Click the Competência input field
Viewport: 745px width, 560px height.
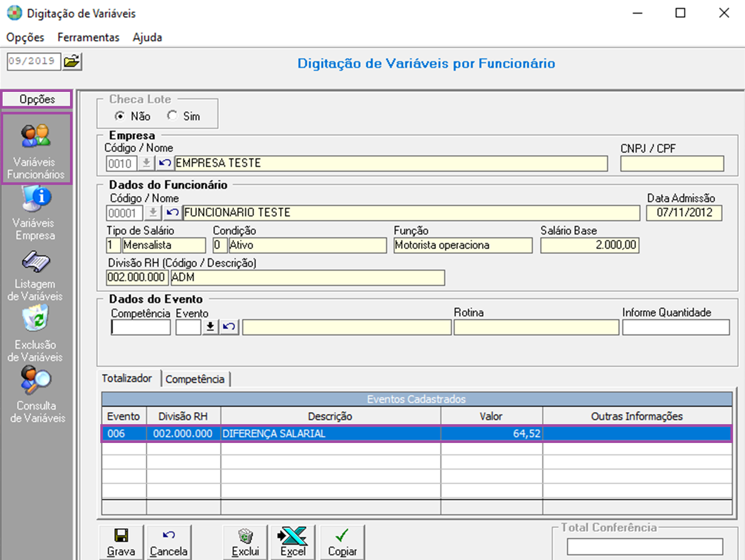141,327
